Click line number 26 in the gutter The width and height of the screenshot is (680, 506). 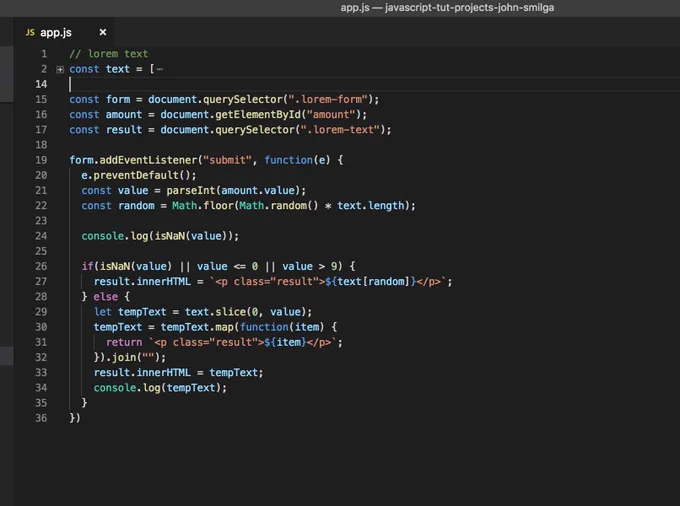point(41,266)
